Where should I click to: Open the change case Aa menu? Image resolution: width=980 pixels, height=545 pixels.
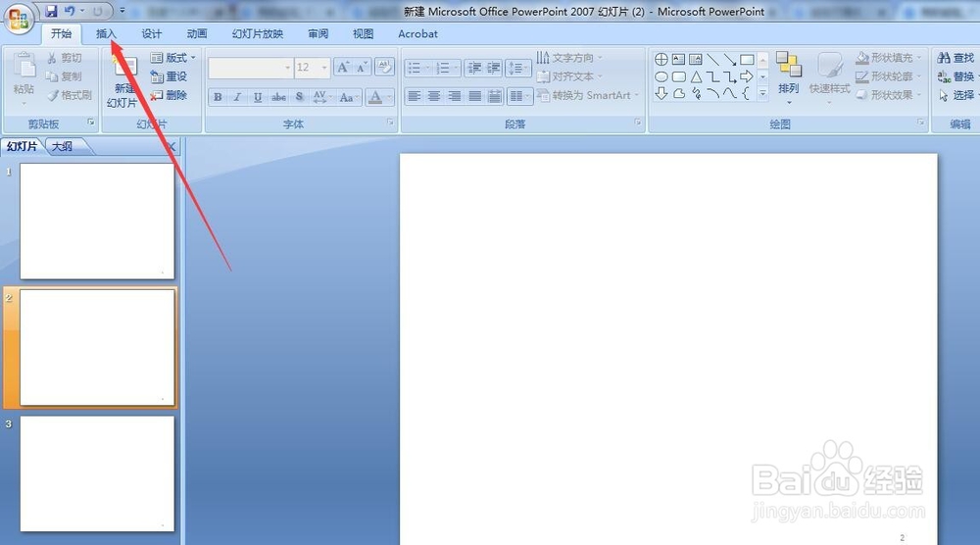pos(348,97)
